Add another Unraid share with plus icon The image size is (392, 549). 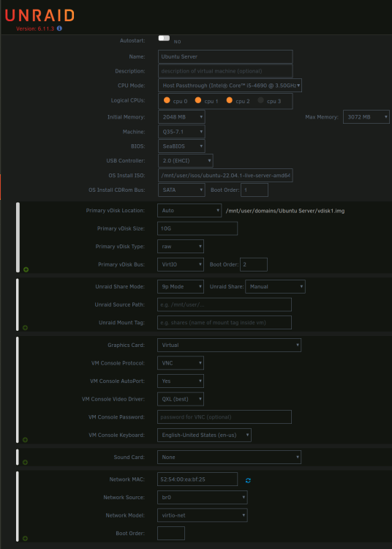(25, 327)
